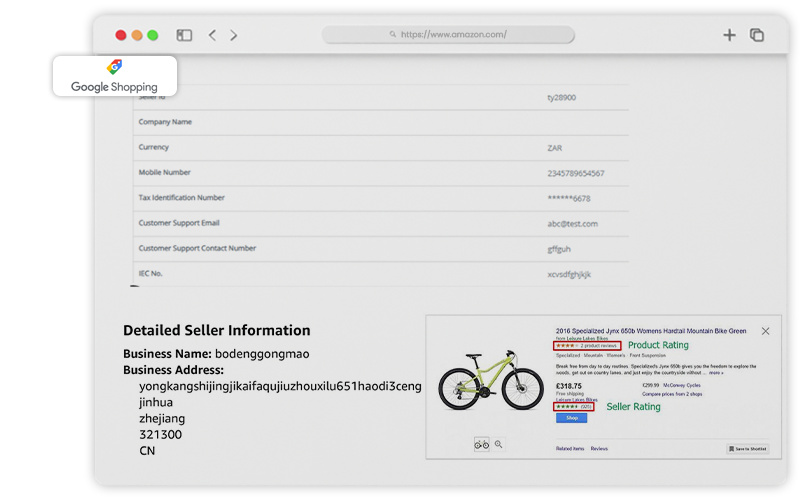Click the green maximize dot
The image size is (800, 500).
(153, 35)
